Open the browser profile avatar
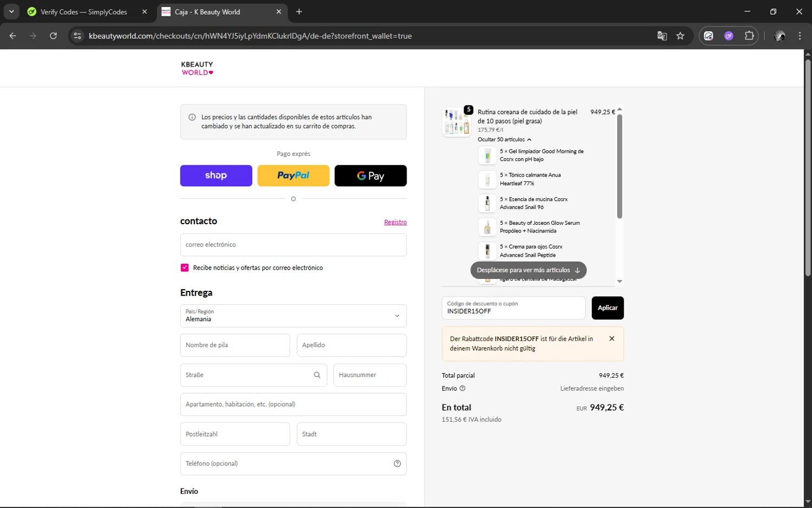Viewport: 812px width, 508px height. (780, 36)
